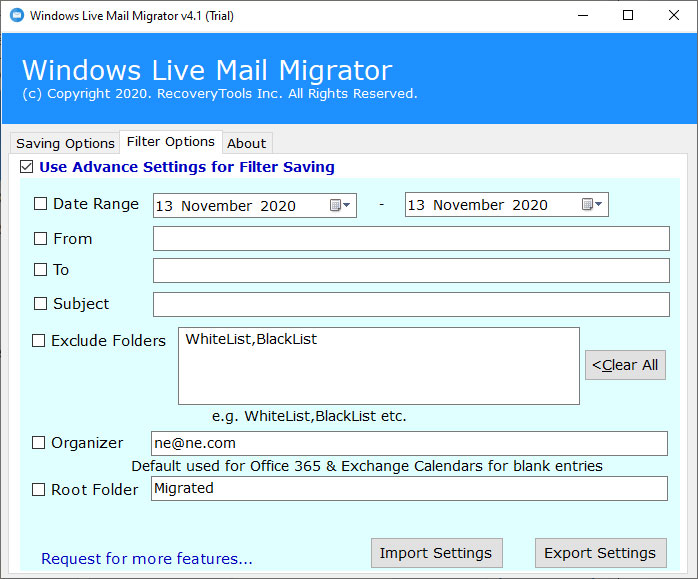Click the Root Folder Migrated field
The height and width of the screenshot is (579, 698).
click(x=409, y=488)
